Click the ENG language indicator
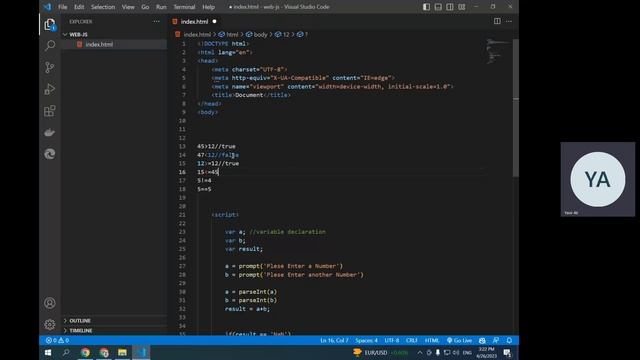 tap(467, 353)
